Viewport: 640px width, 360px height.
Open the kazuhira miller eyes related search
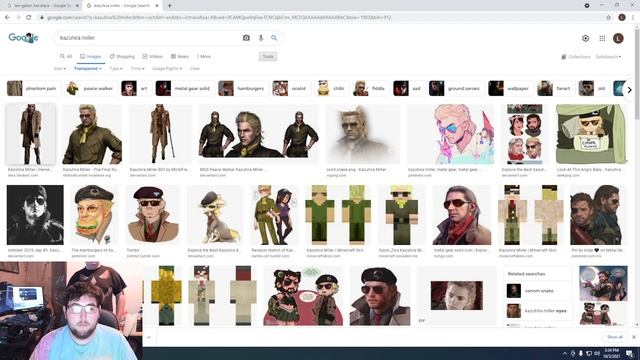tap(538, 311)
